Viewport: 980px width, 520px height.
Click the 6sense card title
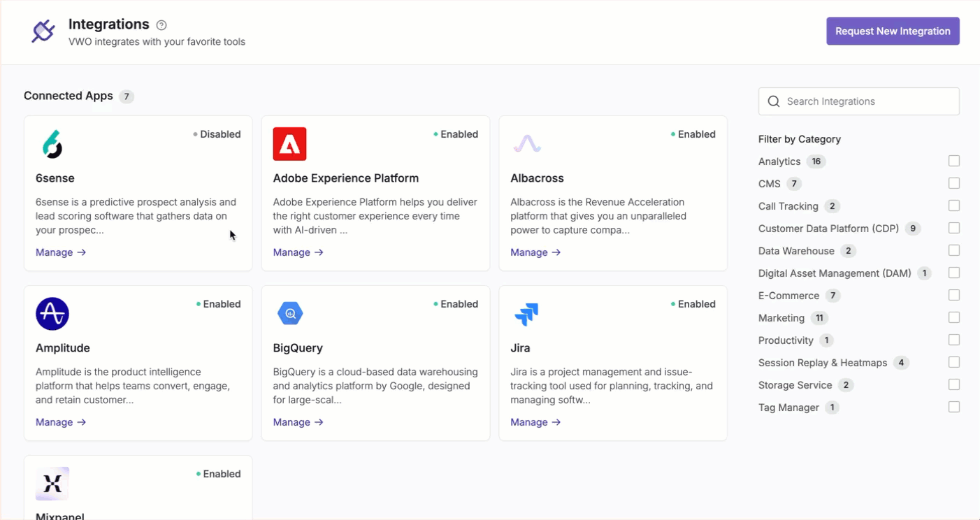[55, 178]
